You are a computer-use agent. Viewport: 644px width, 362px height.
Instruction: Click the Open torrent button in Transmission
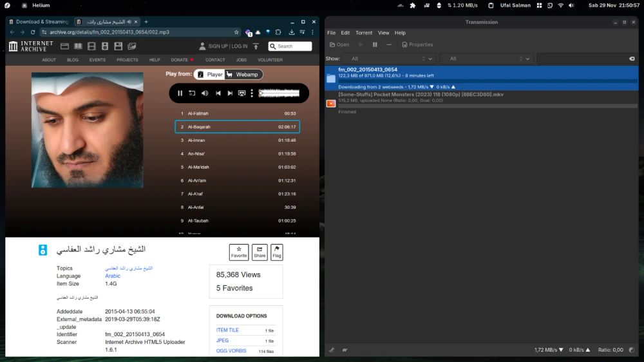(x=339, y=44)
